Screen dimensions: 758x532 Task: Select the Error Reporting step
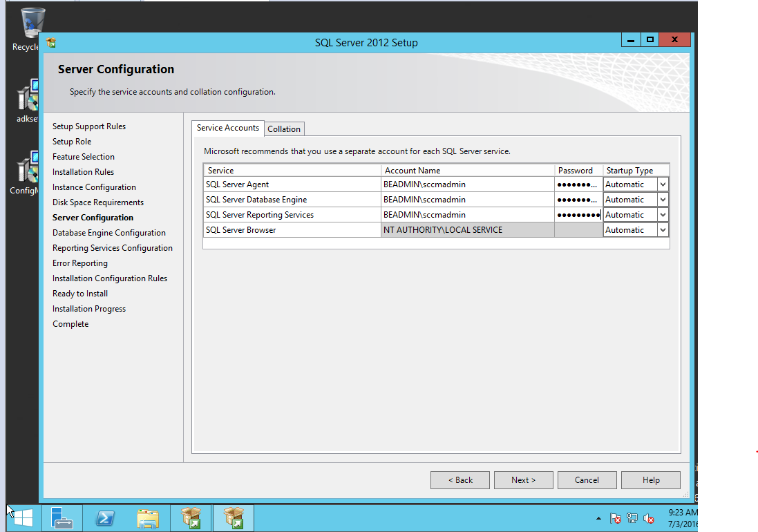(x=80, y=263)
